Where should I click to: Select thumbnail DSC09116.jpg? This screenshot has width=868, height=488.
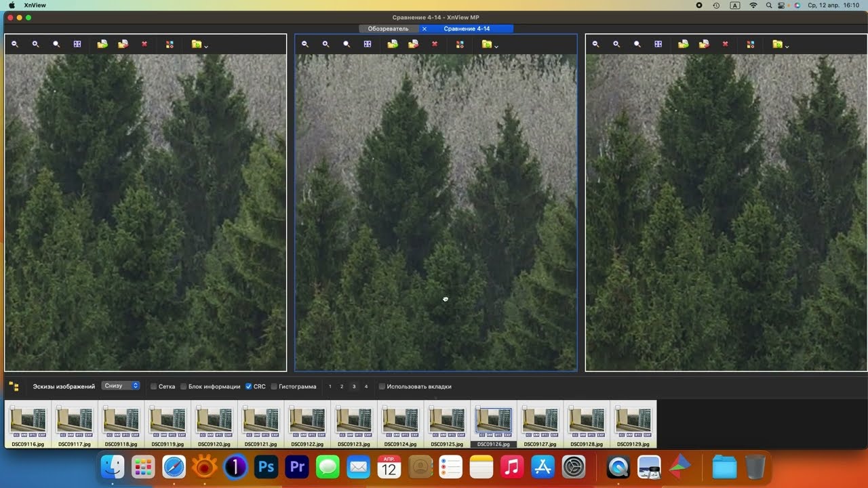28,424
